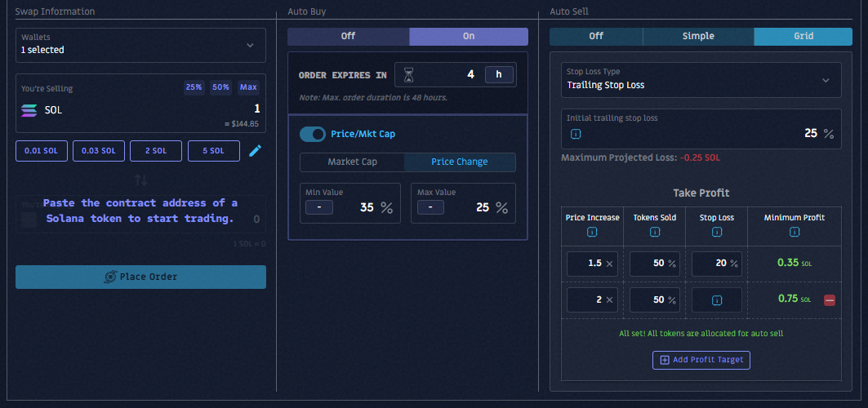Click the swap direction arrows icon
Viewport: 868px width, 408px height.
click(x=140, y=180)
